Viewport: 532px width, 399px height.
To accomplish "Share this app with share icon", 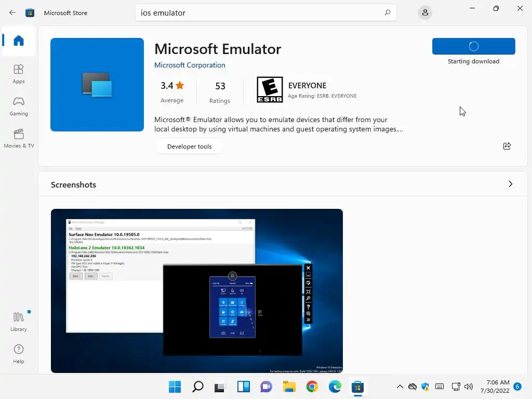I will tap(507, 146).
